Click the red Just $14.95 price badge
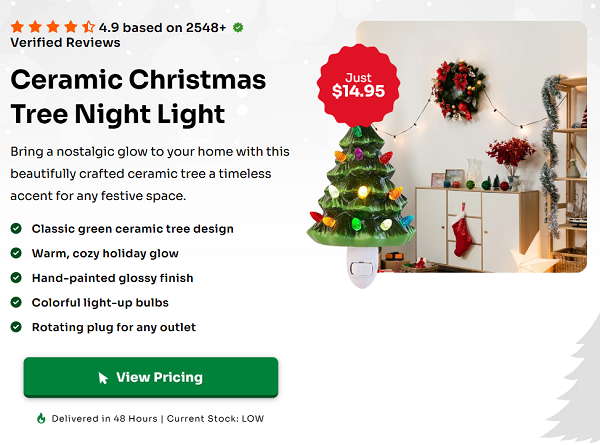Image resolution: width=600 pixels, height=445 pixels. [x=358, y=84]
